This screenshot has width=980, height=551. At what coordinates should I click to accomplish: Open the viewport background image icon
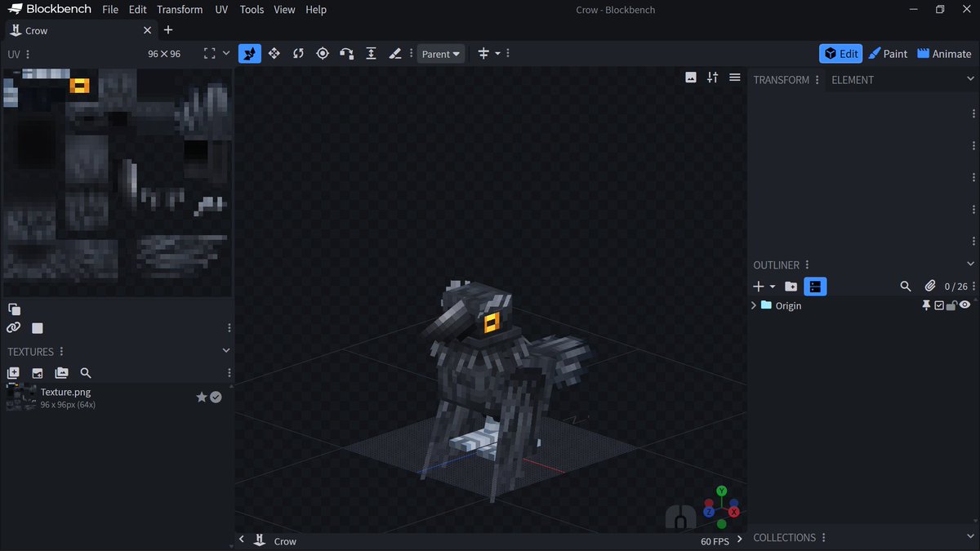pyautogui.click(x=691, y=78)
